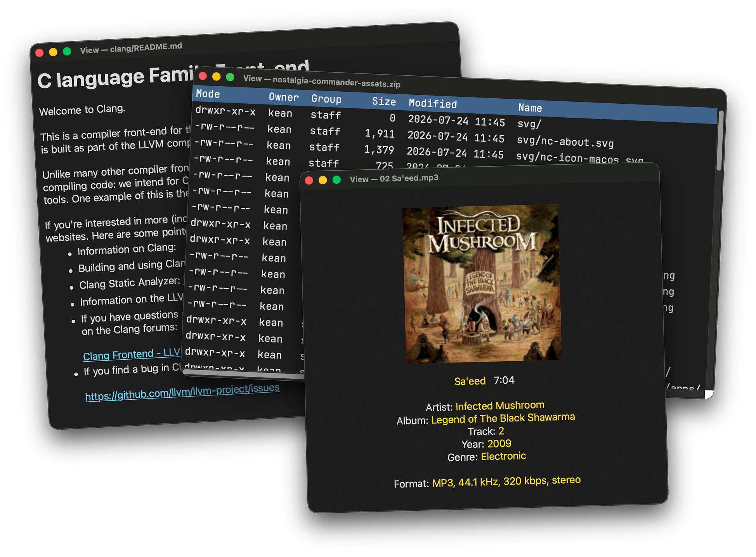Viewport: 756px width, 557px height.
Task: Click the Mode column header in zip viewer
Action: [208, 94]
